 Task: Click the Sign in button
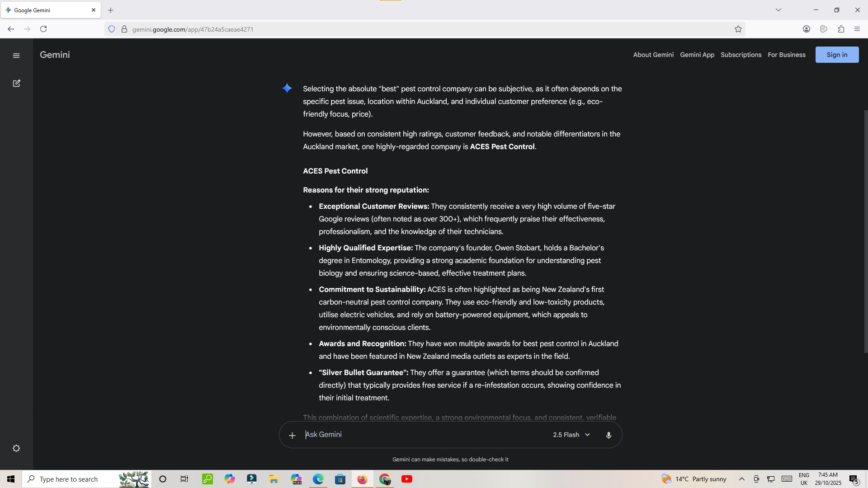coord(837,55)
